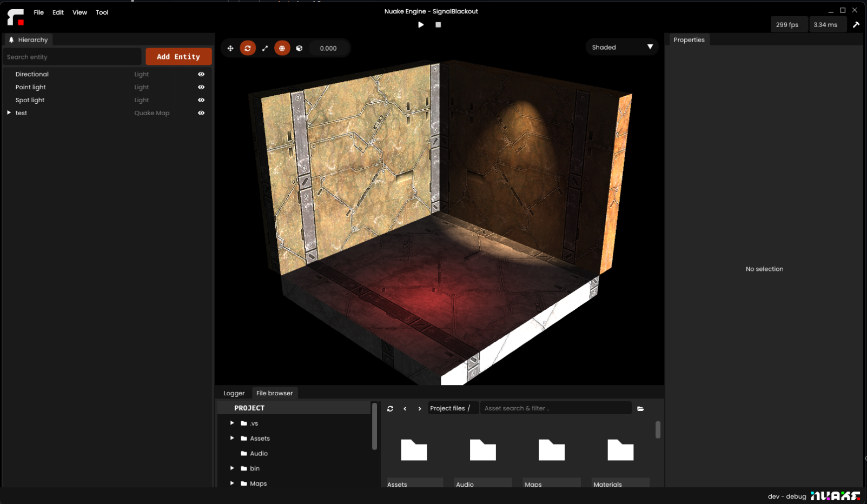
Task: Hide the Directional light with eye icon
Action: [201, 74]
